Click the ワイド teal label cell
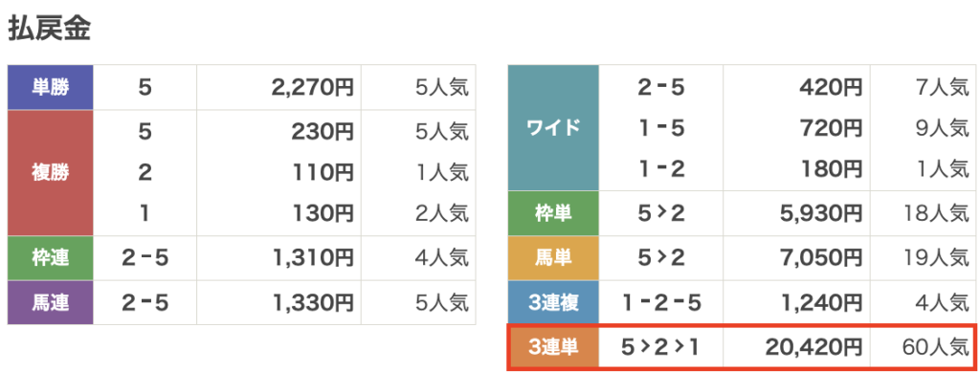Viewport: 980px width, 372px height. click(553, 128)
